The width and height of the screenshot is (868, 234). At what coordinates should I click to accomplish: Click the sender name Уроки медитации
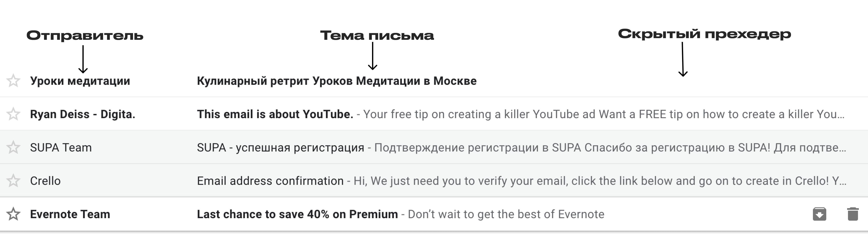[x=80, y=81]
